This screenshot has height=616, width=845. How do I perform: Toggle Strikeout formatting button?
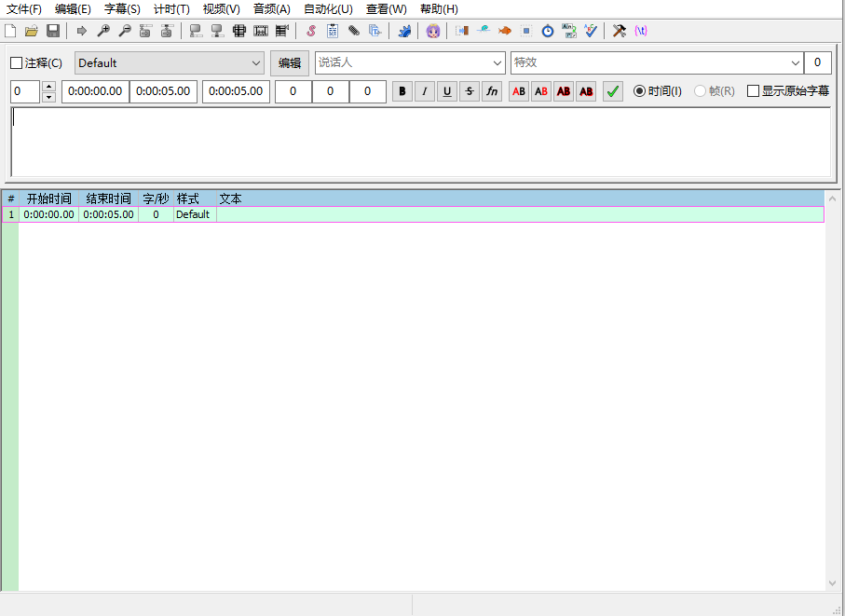point(470,91)
